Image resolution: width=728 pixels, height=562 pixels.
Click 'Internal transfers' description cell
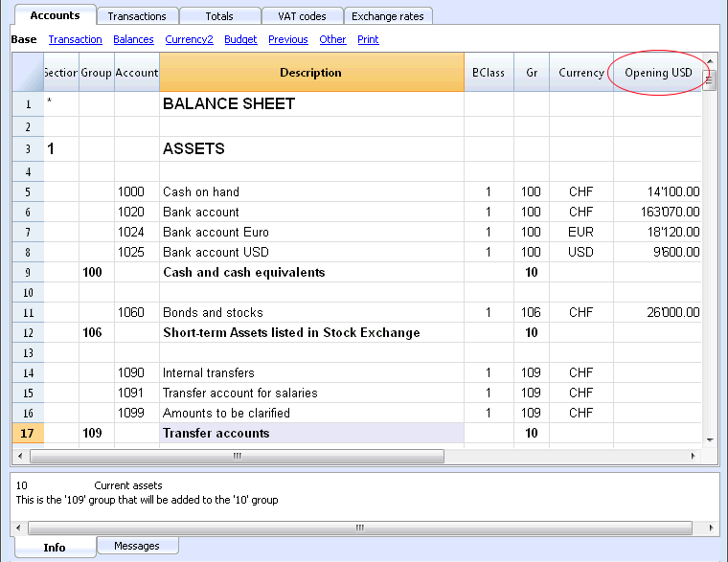311,372
